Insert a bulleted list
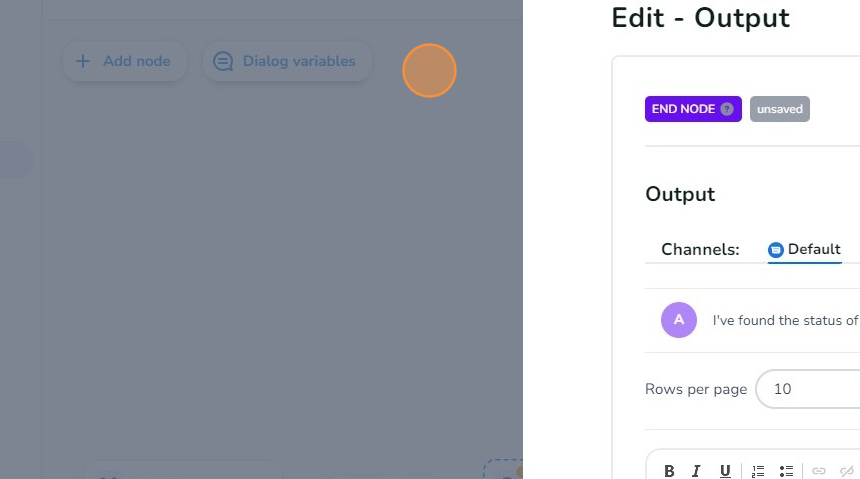The height and width of the screenshot is (479, 860). [x=786, y=471]
